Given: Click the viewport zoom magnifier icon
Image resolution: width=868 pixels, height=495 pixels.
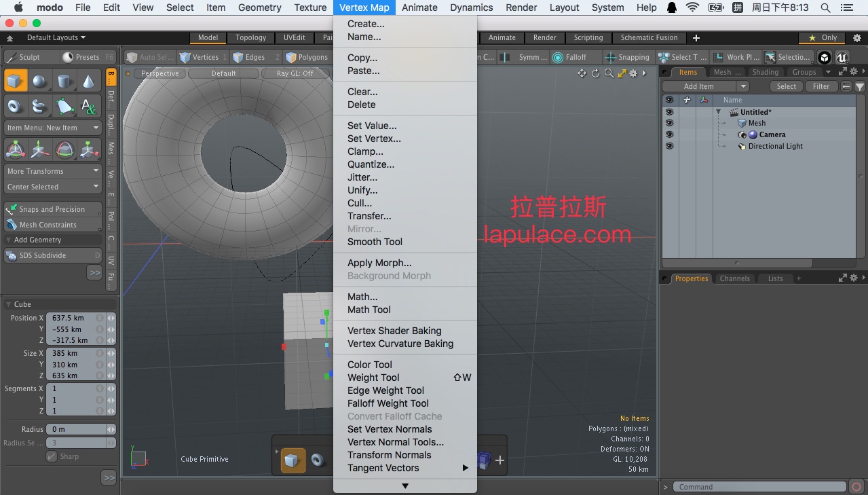Looking at the screenshot, I should click(609, 73).
